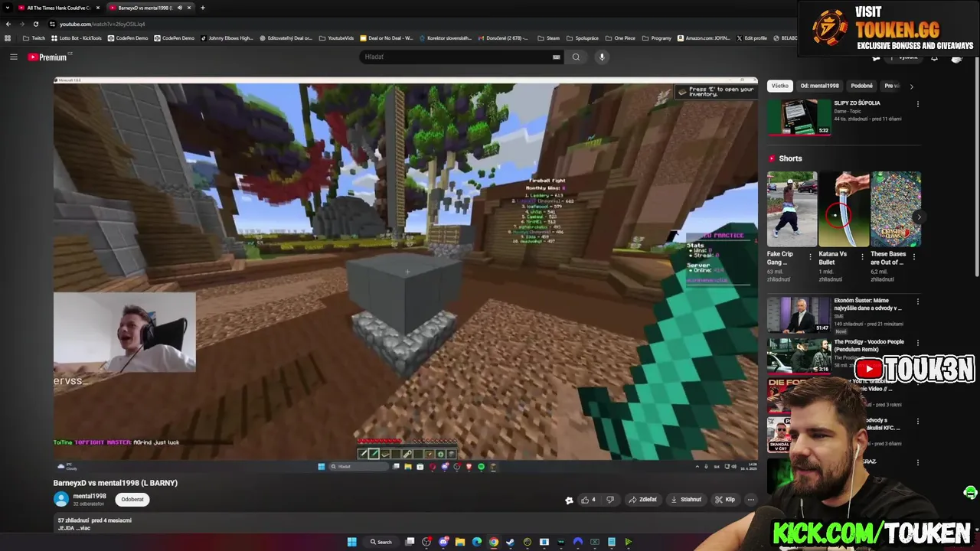This screenshot has width=980, height=551.
Task: Select the Podobné filter chip
Action: click(x=861, y=86)
